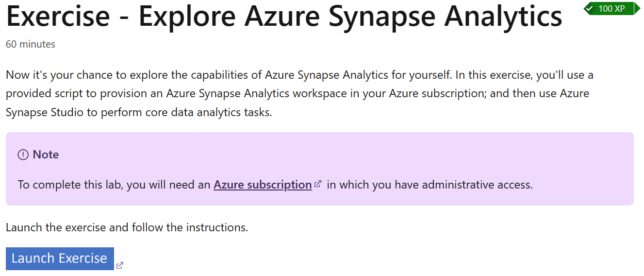The width and height of the screenshot is (644, 276).
Task: Click the Launch Exercise button
Action: tap(60, 259)
